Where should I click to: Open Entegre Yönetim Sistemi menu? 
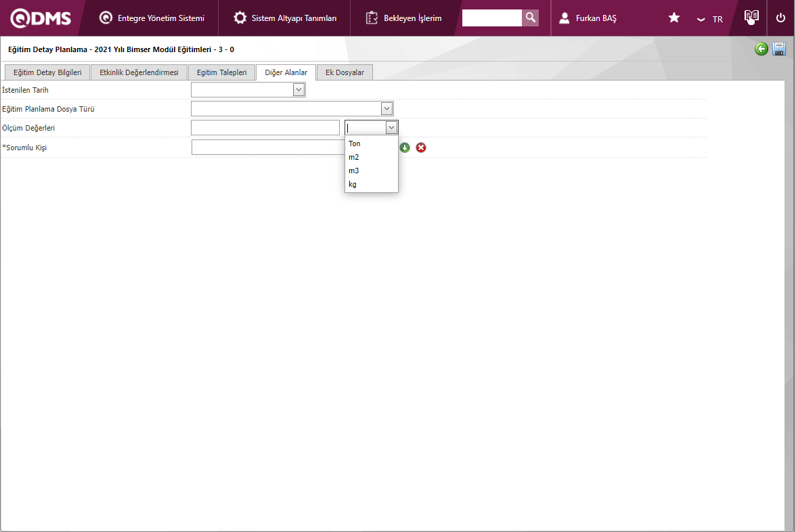[x=152, y=18]
